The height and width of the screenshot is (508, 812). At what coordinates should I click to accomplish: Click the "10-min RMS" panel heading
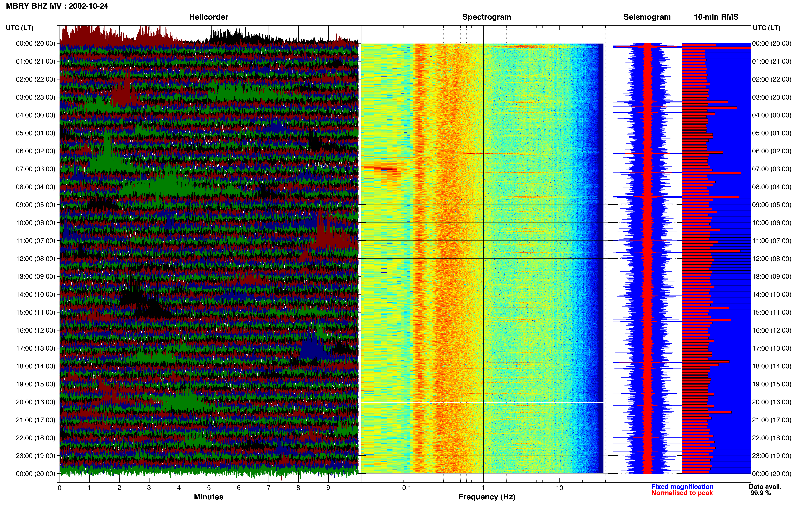pos(716,17)
